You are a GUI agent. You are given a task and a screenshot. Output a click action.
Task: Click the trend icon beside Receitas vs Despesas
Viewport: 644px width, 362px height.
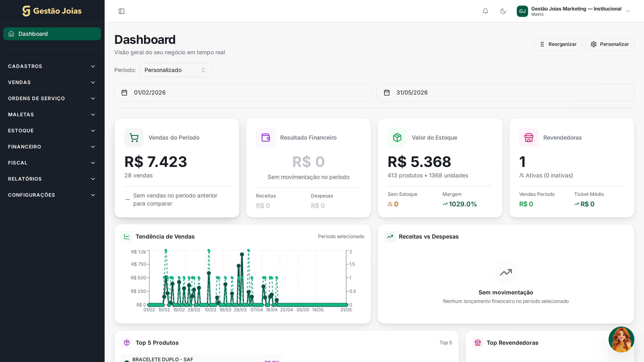[x=390, y=237]
